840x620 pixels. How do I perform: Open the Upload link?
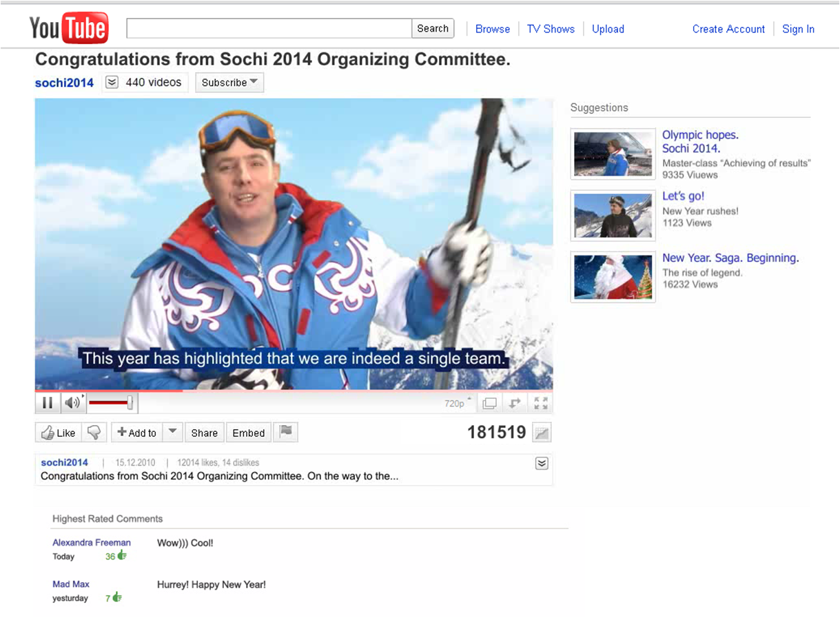608,29
